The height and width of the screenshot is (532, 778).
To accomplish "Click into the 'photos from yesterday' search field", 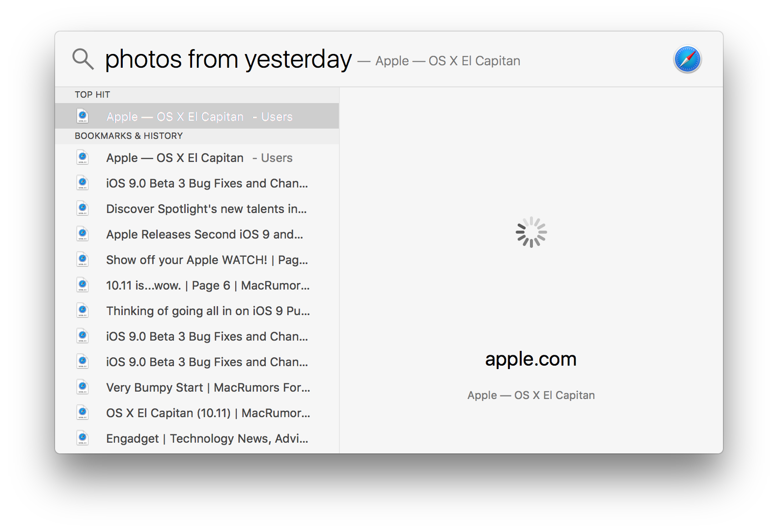I will point(228,59).
